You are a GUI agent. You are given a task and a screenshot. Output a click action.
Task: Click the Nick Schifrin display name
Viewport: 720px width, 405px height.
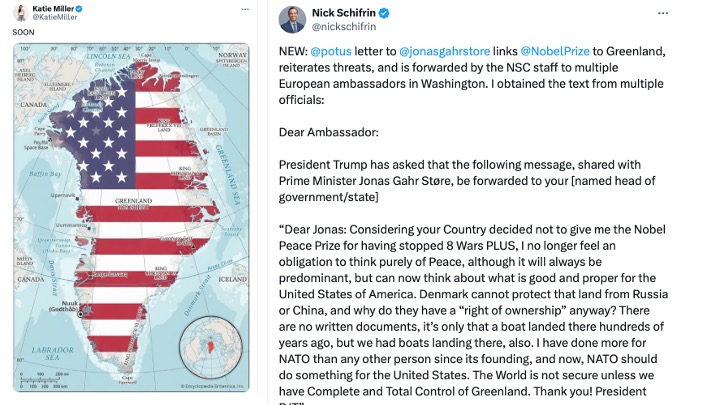tap(344, 13)
